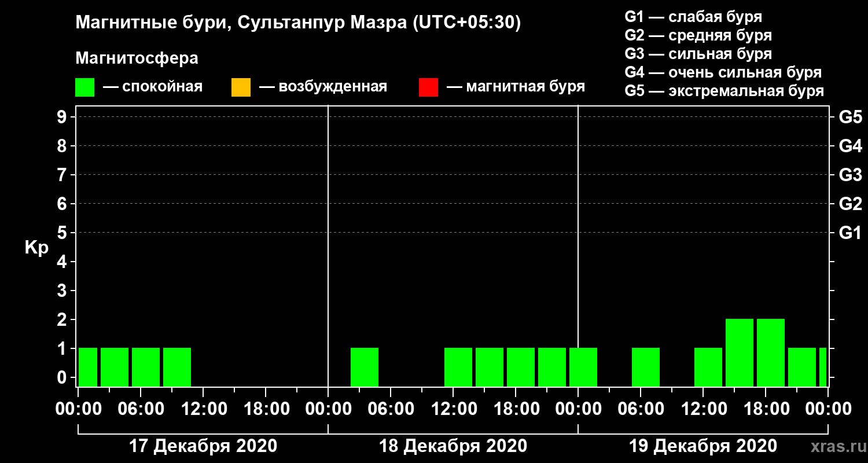
Task: Click 'G4 — очень сильная буря' legend line
Action: [x=723, y=72]
